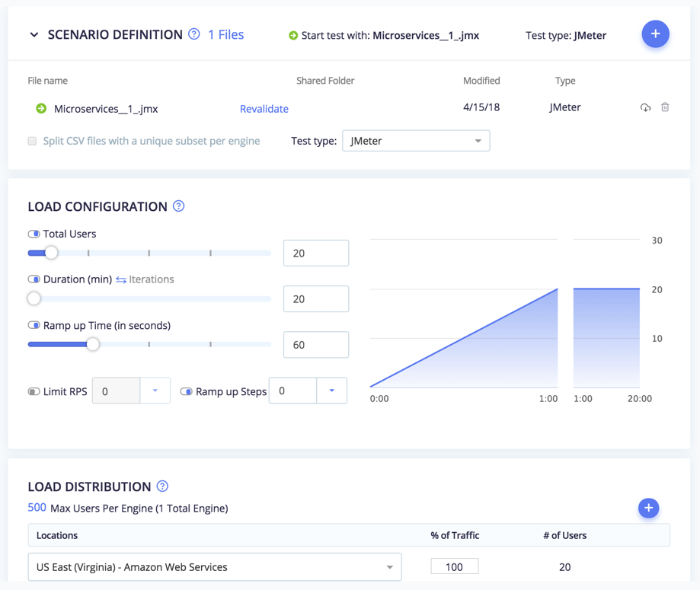
Task: Revalidate the Microservices__1_.jmx file
Action: pos(264,109)
